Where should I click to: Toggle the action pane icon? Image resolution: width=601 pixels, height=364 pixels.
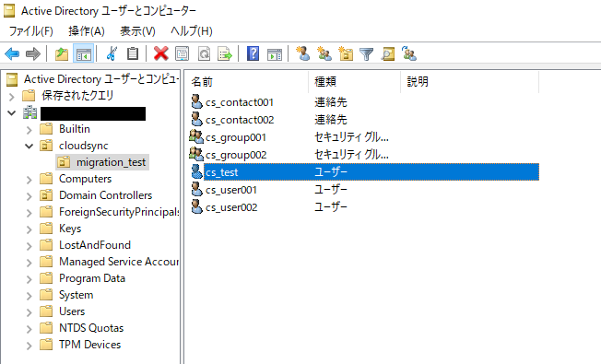(x=275, y=53)
